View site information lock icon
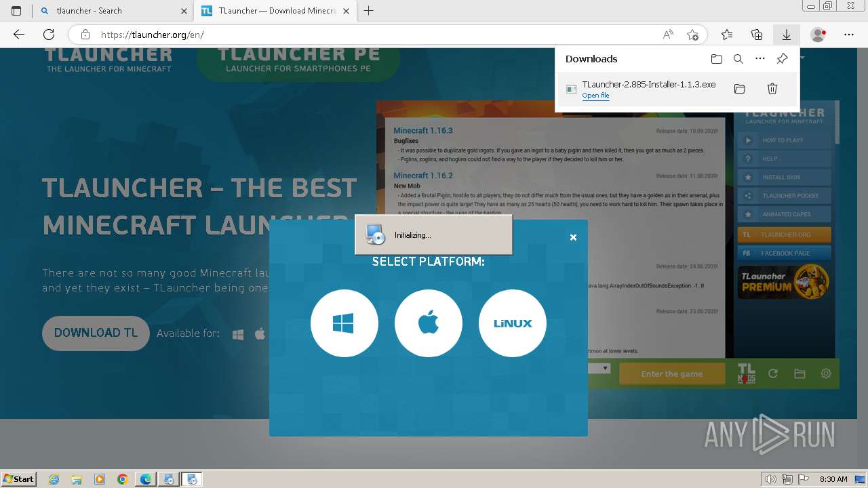 pos(85,35)
